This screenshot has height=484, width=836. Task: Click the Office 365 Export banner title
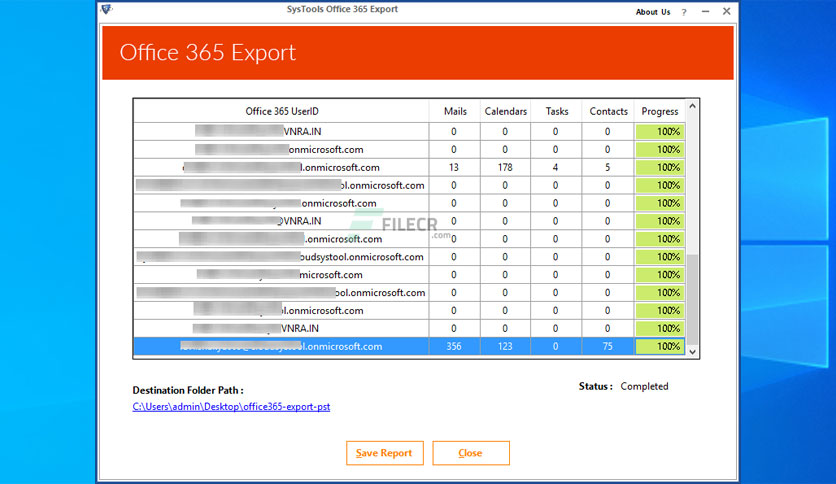pyautogui.click(x=207, y=53)
